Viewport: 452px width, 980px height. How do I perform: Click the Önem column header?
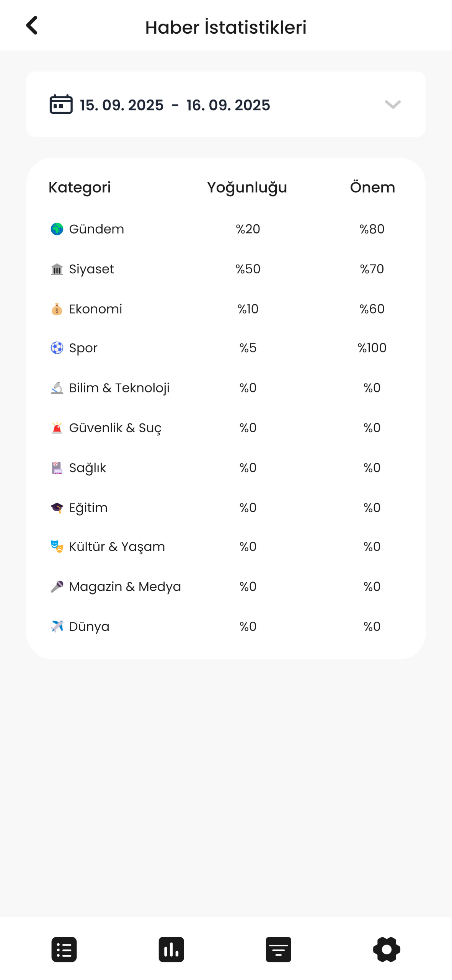(x=372, y=187)
